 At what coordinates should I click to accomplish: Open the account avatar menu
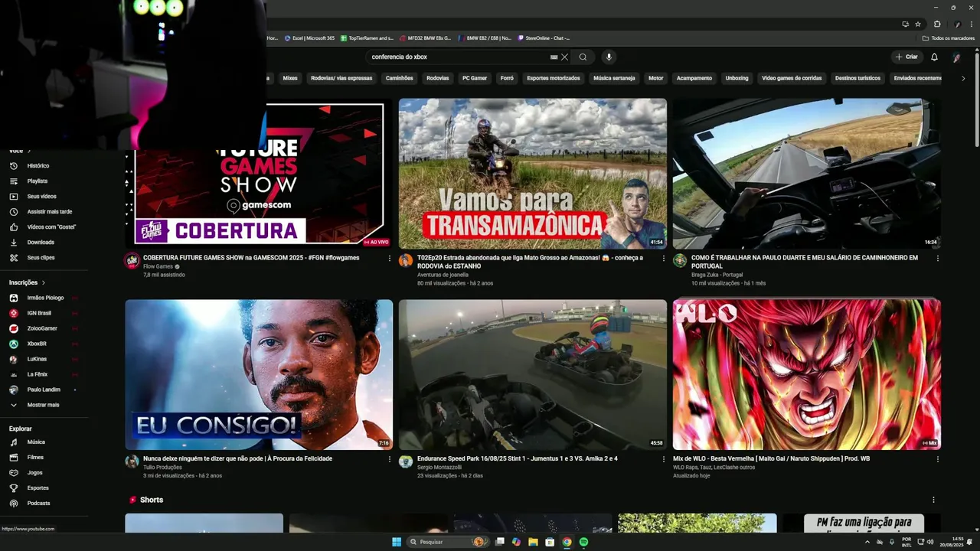[956, 57]
